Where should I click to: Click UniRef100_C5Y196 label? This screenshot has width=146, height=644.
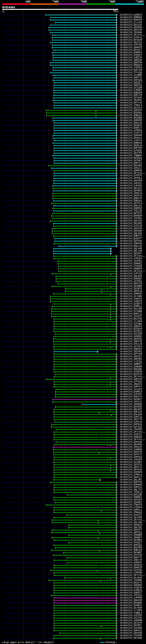pyautogui.click(x=131, y=72)
